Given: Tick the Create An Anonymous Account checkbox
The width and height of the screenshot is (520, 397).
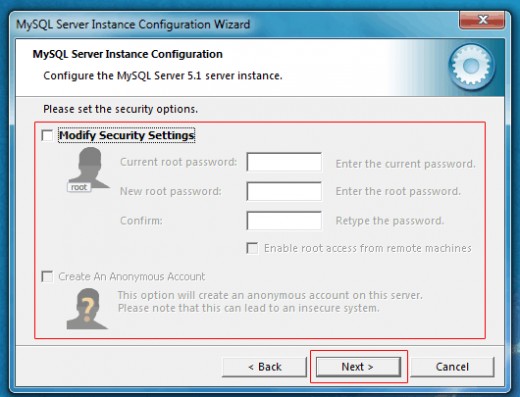Looking at the screenshot, I should click(x=47, y=276).
